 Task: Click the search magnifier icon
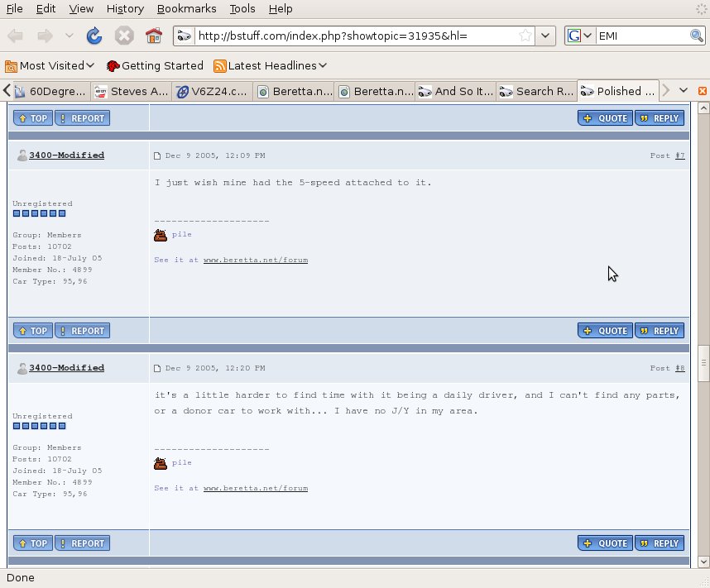697,36
